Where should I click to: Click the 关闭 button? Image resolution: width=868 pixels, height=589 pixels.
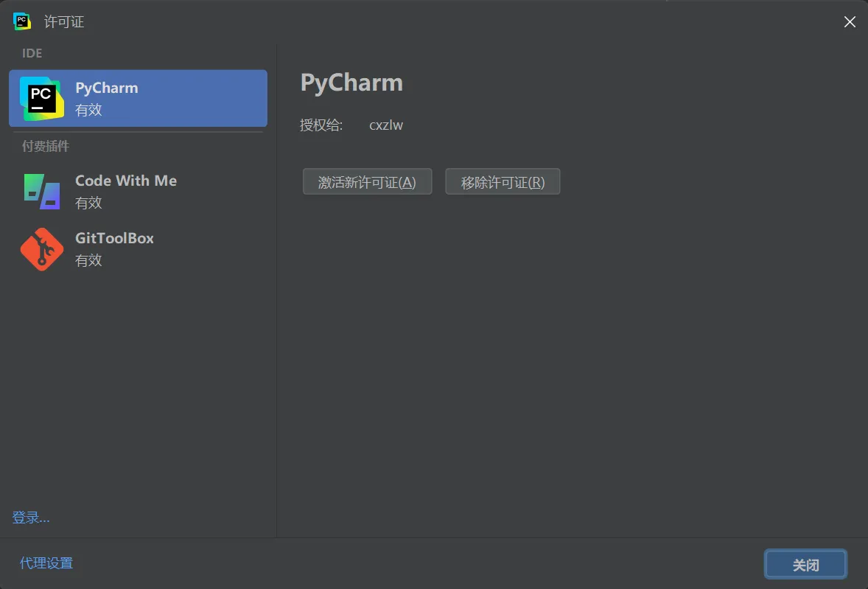tap(805, 564)
